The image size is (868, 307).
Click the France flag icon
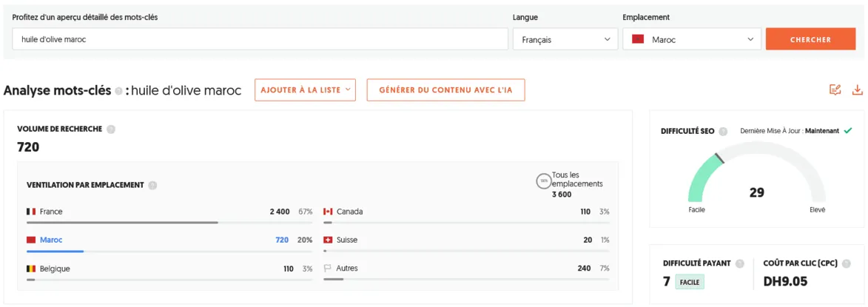[31, 212]
